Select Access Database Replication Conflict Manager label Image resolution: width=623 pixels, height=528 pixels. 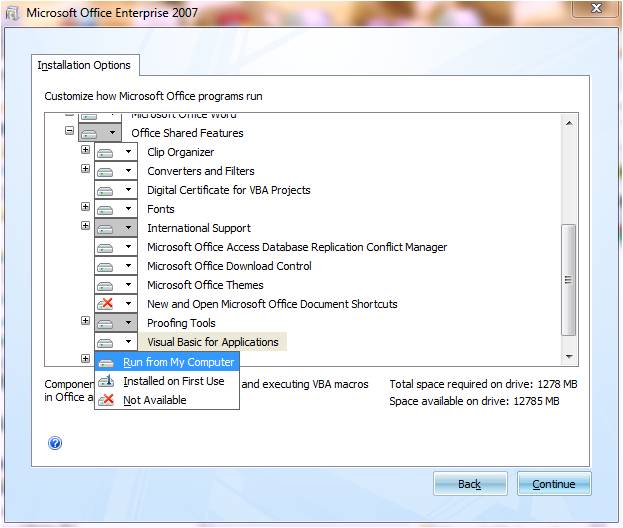click(x=297, y=247)
